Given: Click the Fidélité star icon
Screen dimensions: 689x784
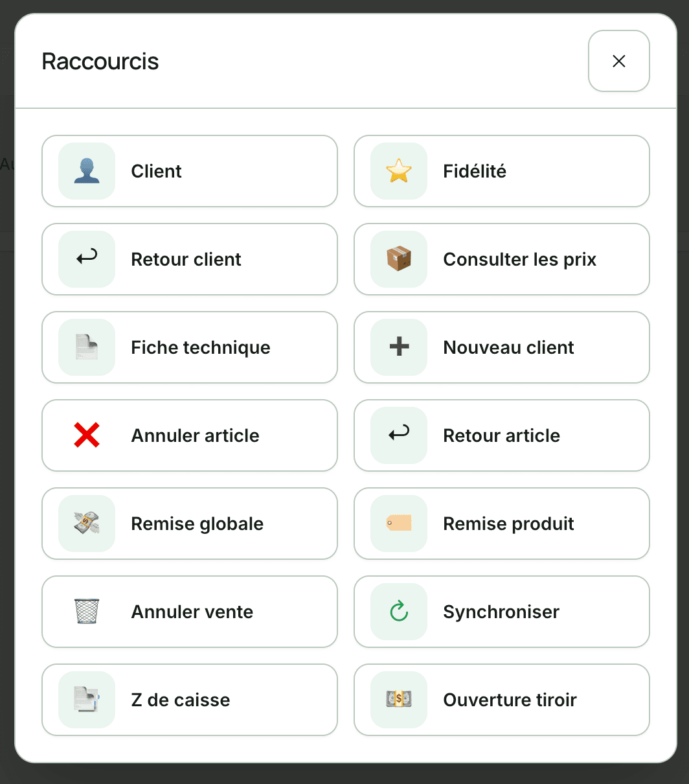Looking at the screenshot, I should coord(399,171).
